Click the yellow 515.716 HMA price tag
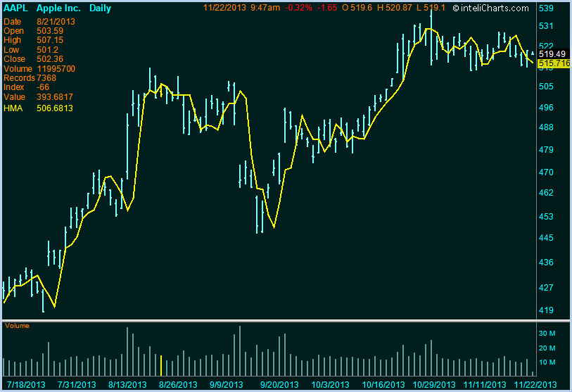This screenshot has width=572, height=392. (x=554, y=63)
